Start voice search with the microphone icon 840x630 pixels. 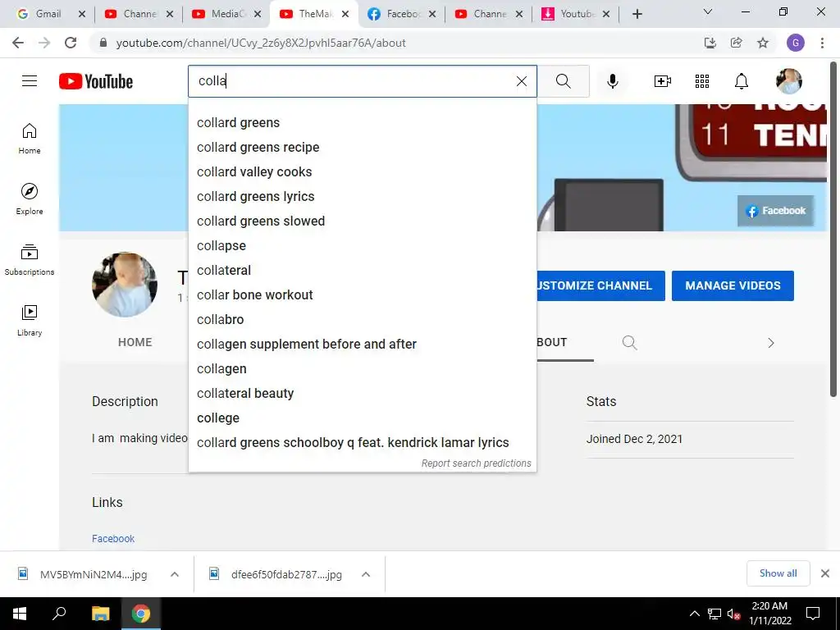pyautogui.click(x=612, y=81)
